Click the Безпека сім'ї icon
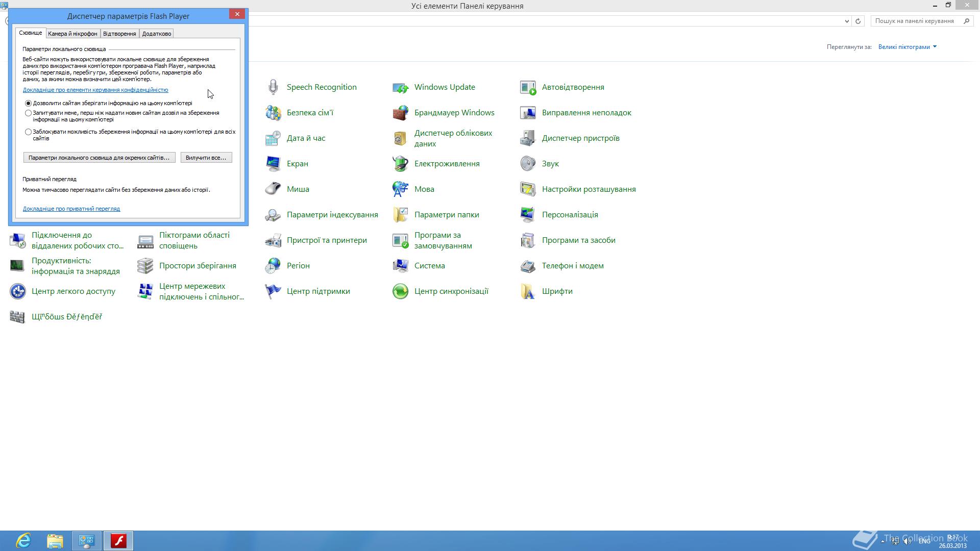The height and width of the screenshot is (551, 980). point(273,113)
